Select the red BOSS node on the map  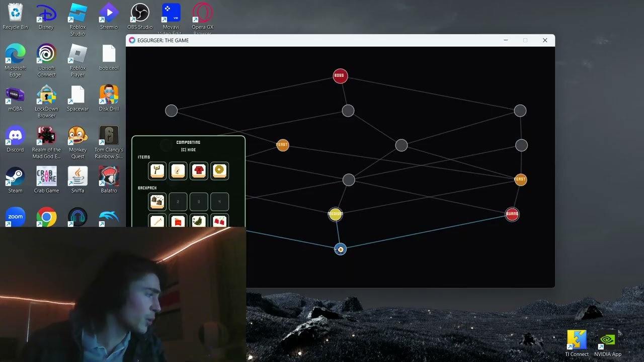click(x=340, y=76)
